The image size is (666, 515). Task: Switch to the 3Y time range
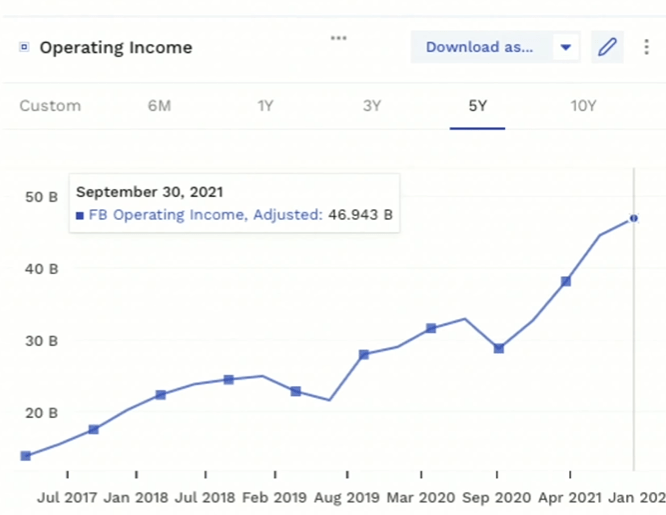coord(372,105)
